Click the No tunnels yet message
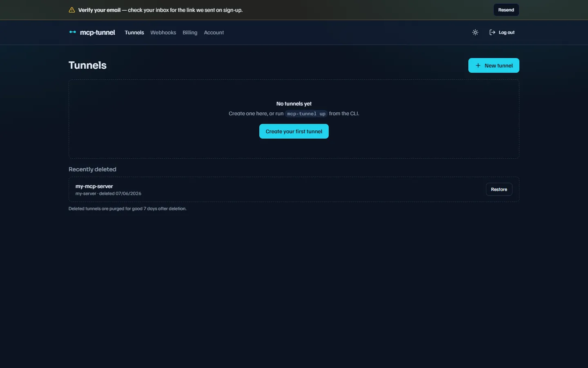The image size is (588, 368). click(x=294, y=103)
